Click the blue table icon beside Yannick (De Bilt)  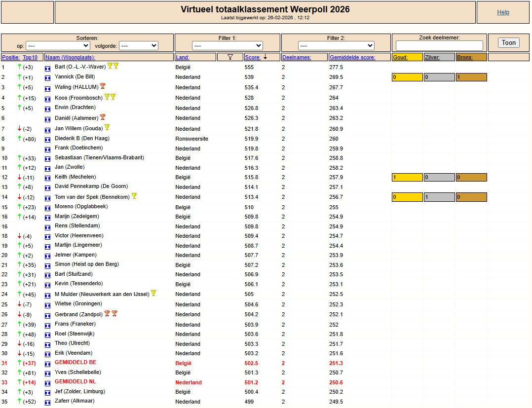48,78
